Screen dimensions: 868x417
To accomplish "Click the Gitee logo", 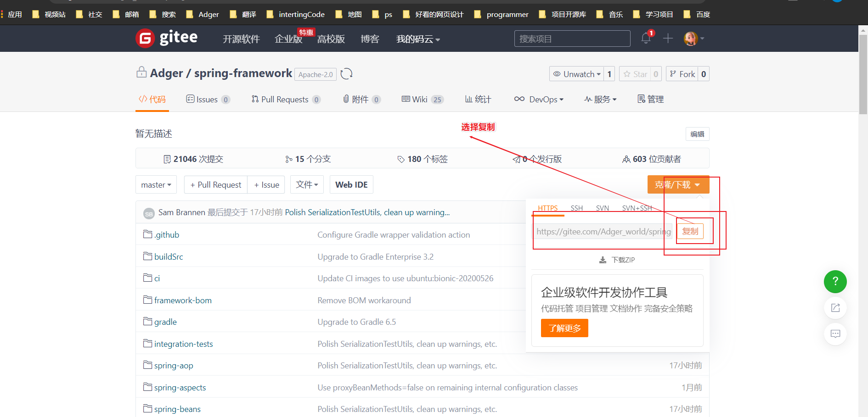I will (x=167, y=38).
